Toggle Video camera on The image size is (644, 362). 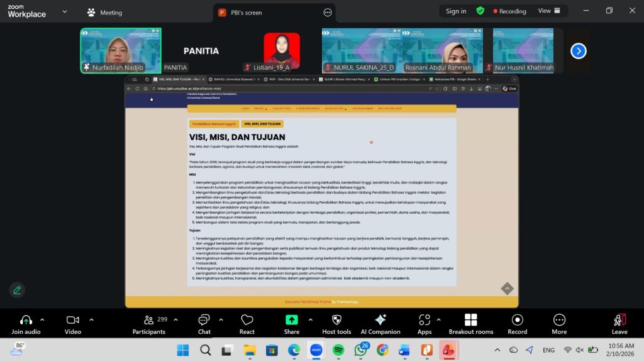(72, 324)
